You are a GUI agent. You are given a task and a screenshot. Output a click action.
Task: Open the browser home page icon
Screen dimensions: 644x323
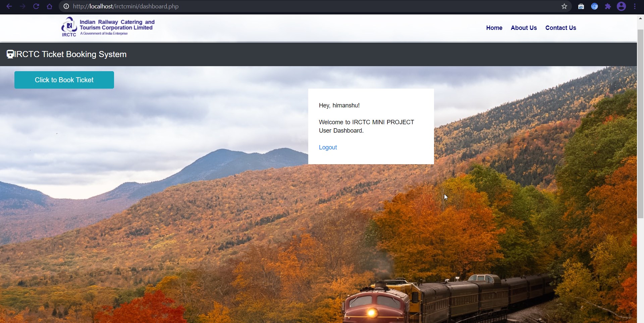coord(49,6)
